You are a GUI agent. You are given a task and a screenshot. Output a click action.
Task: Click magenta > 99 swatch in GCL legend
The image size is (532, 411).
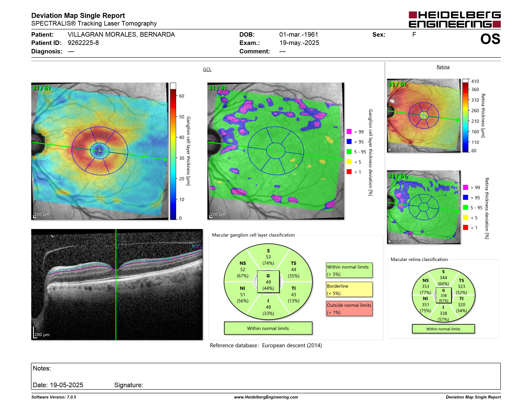[349, 132]
